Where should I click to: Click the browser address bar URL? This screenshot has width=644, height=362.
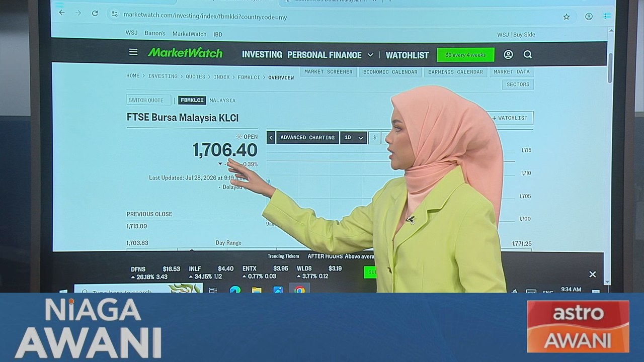click(x=205, y=17)
